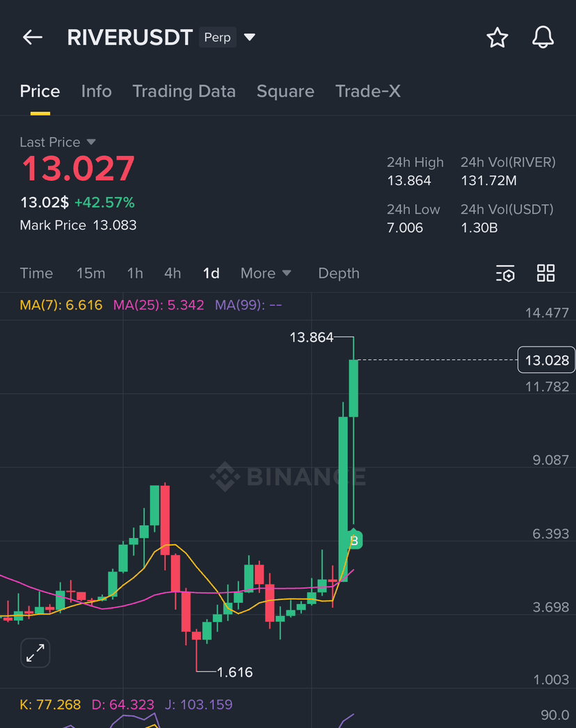Select the 15m chart interval

(90, 273)
